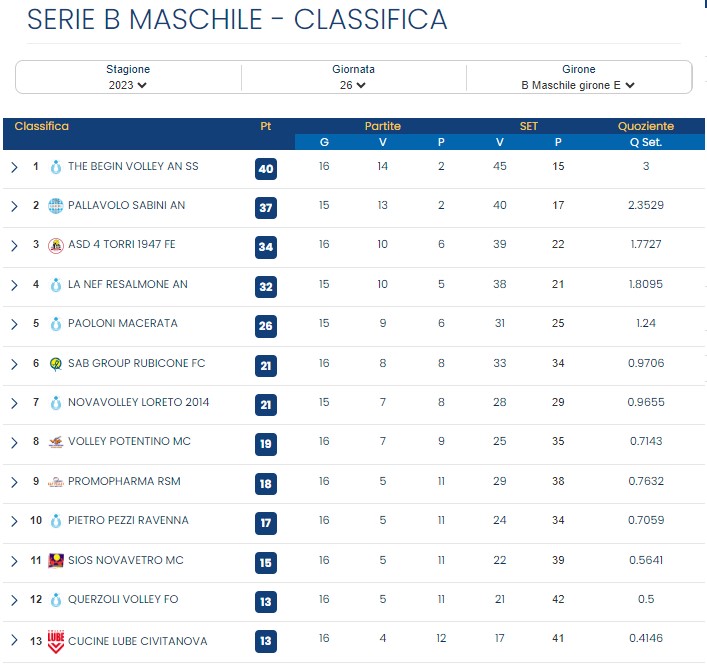Screen dimensions: 707x668
Task: Click the SAB GROUP RUBICONE FC name
Action: (x=137, y=363)
